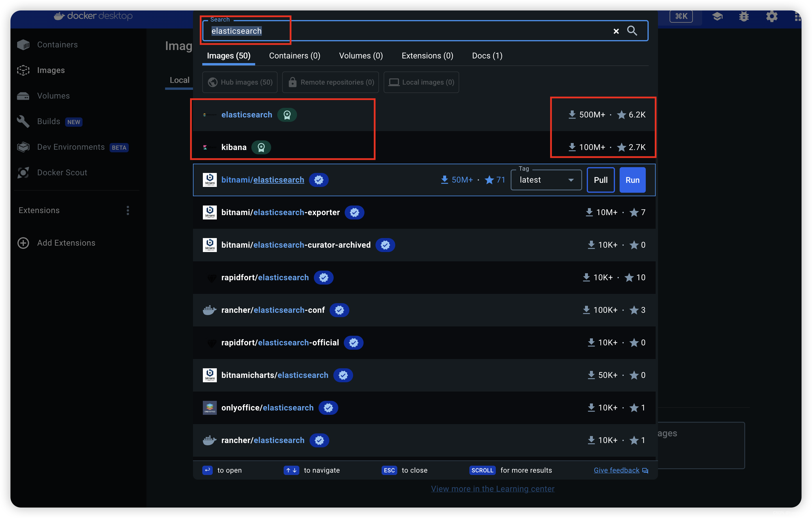
Task: Open Docker Scout section
Action: 62,172
